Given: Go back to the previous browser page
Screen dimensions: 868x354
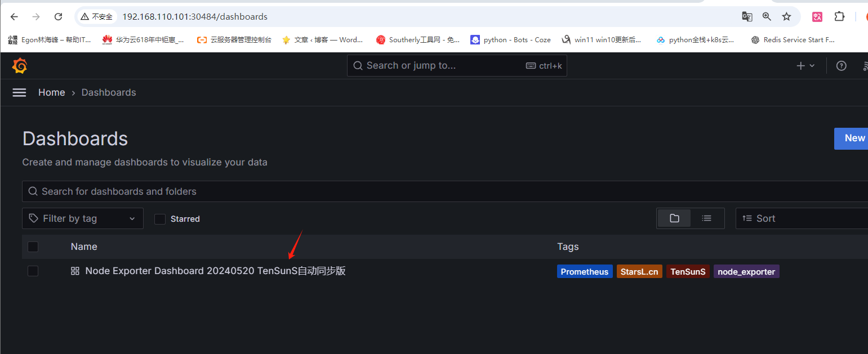Looking at the screenshot, I should (x=15, y=17).
